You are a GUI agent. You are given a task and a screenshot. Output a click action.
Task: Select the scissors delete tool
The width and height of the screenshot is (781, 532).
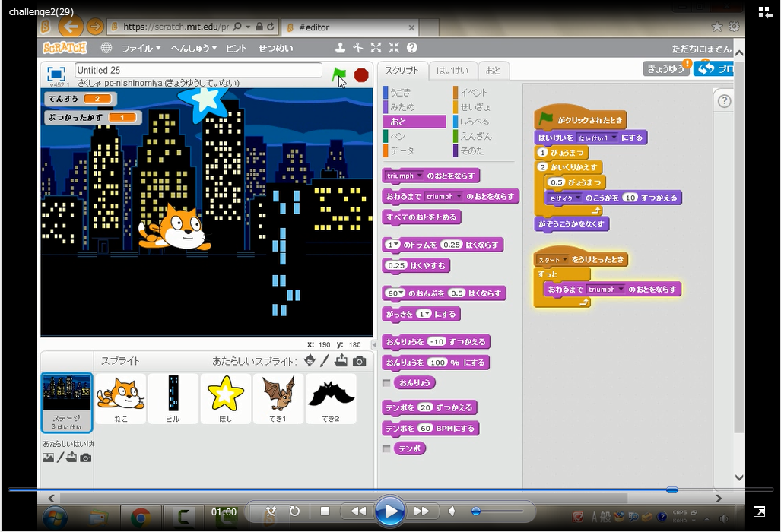[358, 48]
